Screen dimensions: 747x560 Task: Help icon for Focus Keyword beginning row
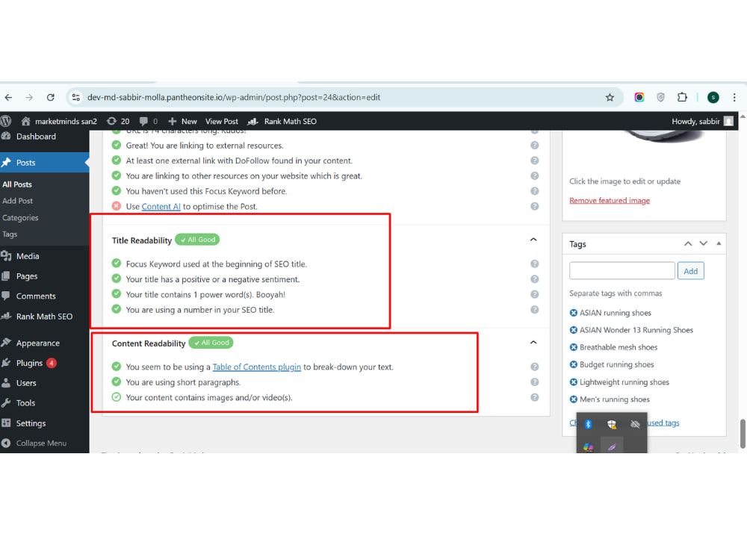click(x=535, y=264)
